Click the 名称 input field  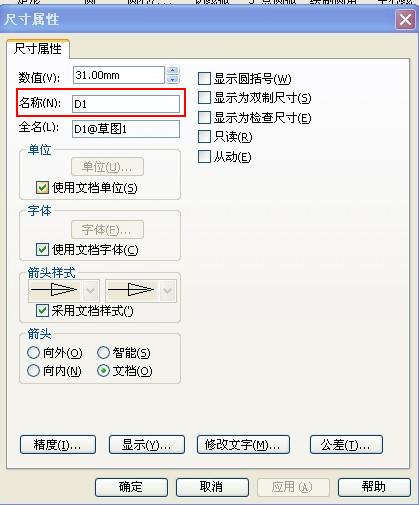[126, 104]
